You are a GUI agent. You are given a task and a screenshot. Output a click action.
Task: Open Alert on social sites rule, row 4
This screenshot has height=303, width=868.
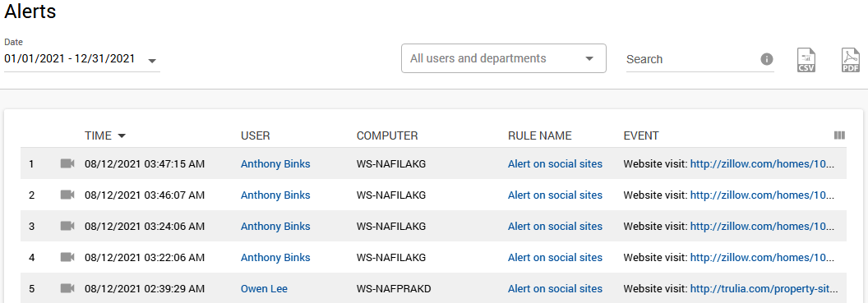(555, 257)
